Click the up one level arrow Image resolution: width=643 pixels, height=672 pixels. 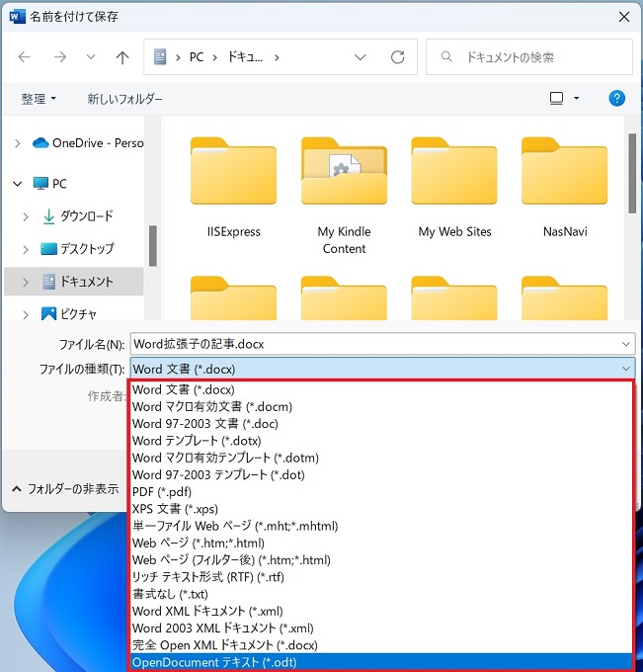(122, 57)
